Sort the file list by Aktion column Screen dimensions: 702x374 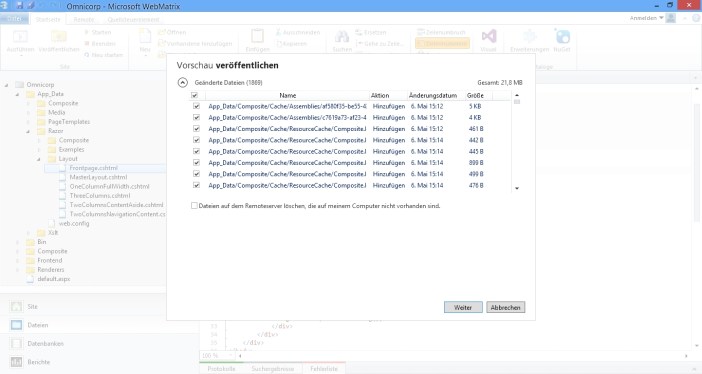380,95
